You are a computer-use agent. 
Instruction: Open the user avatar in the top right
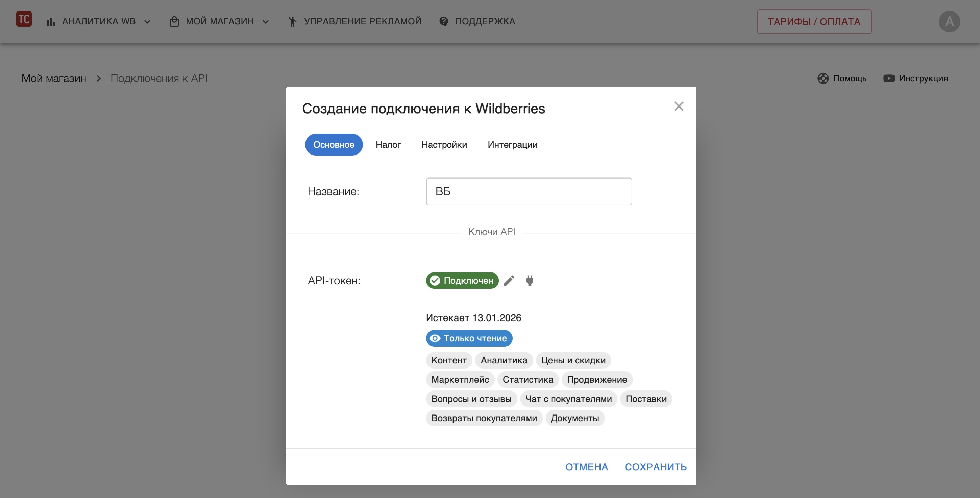pos(950,21)
